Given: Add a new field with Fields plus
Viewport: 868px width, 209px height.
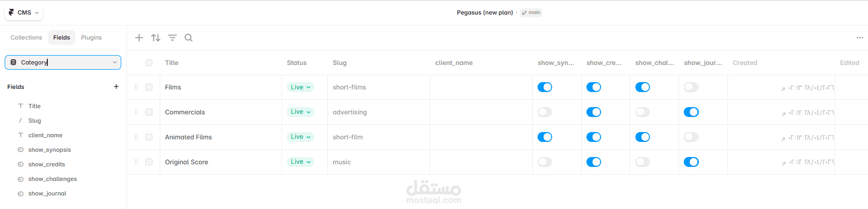Looking at the screenshot, I should [116, 87].
